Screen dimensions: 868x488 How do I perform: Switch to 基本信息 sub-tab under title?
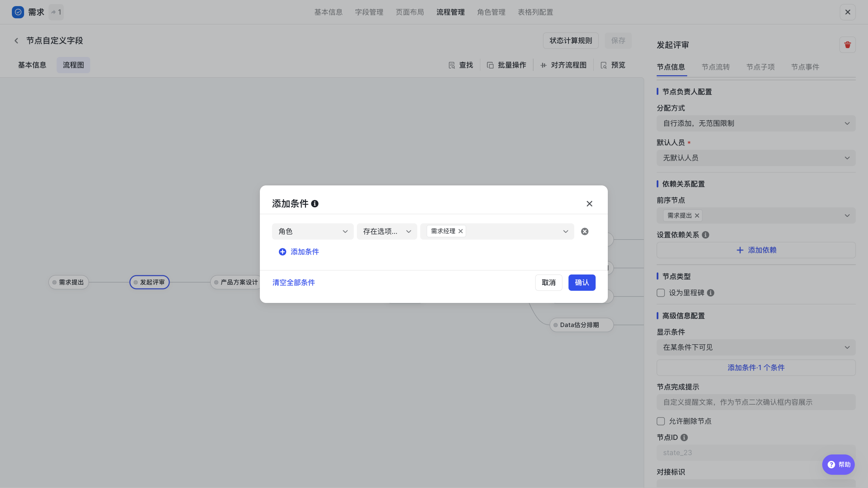(x=32, y=65)
